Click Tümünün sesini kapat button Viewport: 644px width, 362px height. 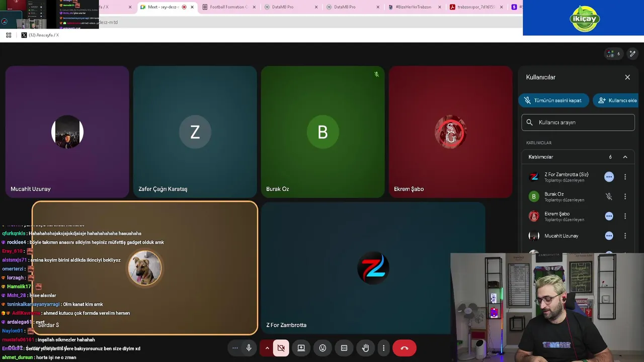click(553, 100)
